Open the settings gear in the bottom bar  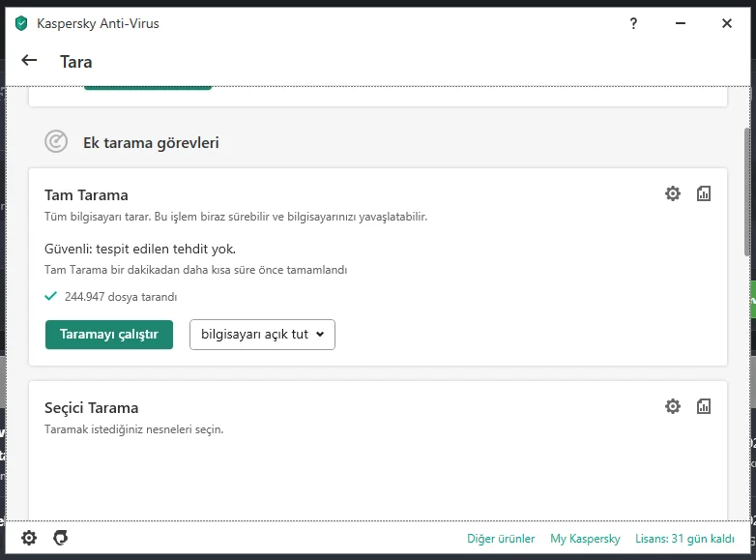(x=29, y=538)
